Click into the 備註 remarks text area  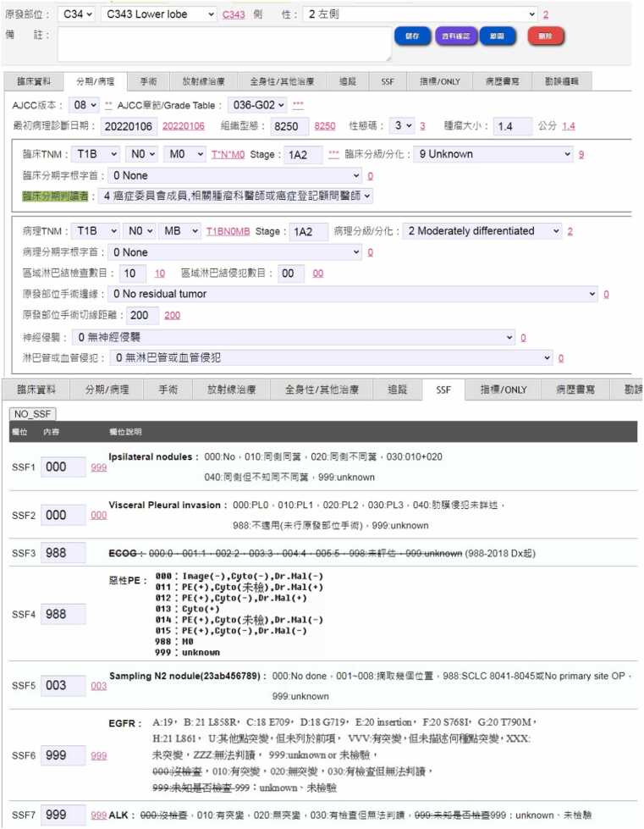tap(224, 44)
